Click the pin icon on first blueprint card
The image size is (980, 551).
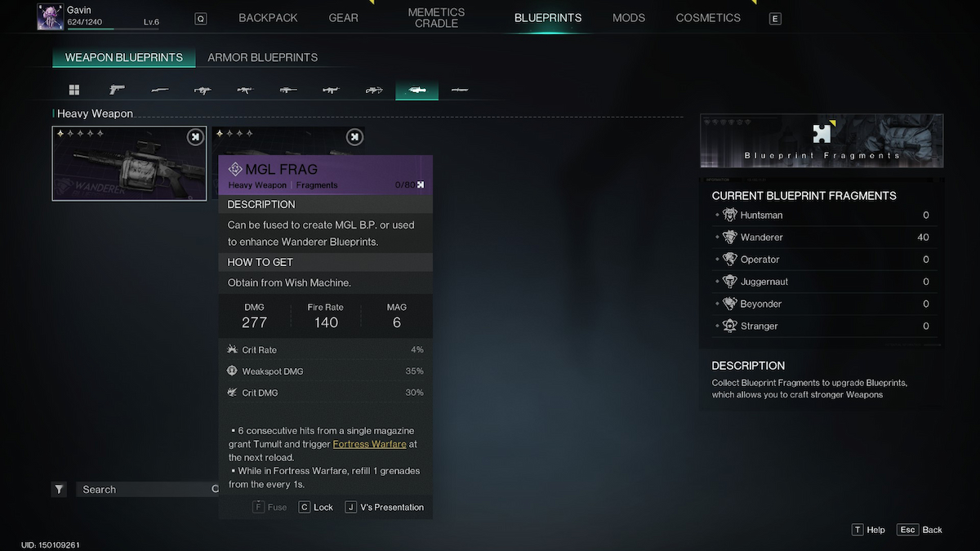point(194,137)
